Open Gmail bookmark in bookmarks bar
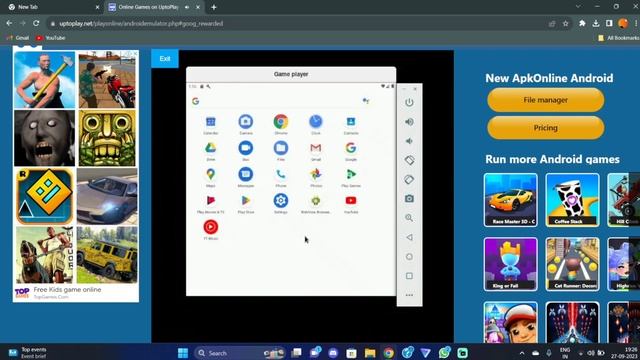Viewport: 640px width, 360px height. pyautogui.click(x=18, y=38)
